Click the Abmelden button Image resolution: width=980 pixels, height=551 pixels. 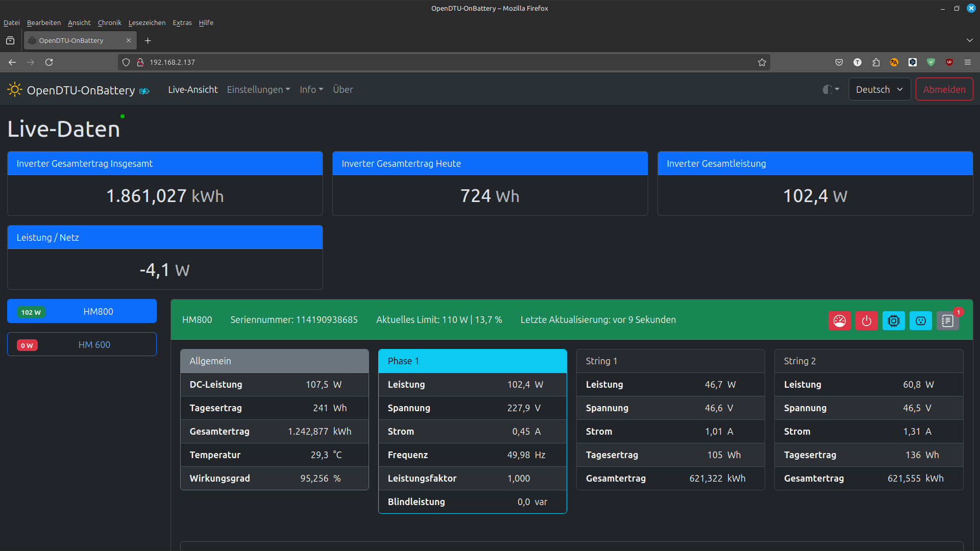coord(944,89)
